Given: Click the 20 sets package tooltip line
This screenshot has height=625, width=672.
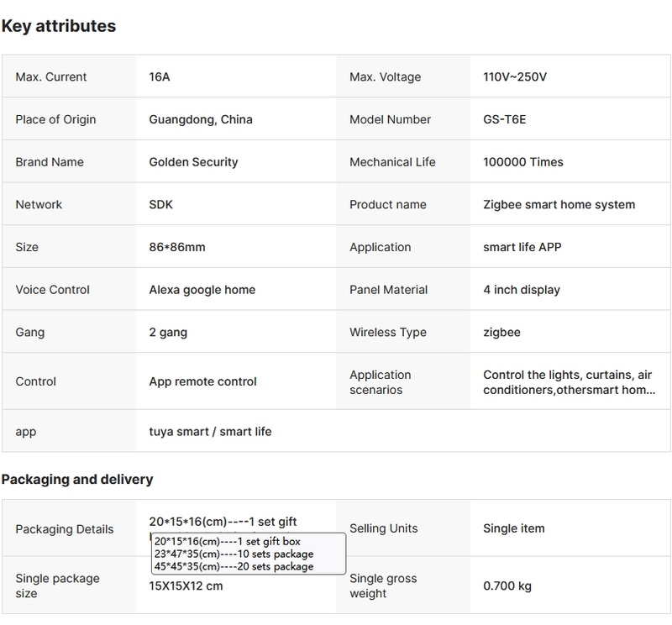Looking at the screenshot, I should [x=234, y=567].
